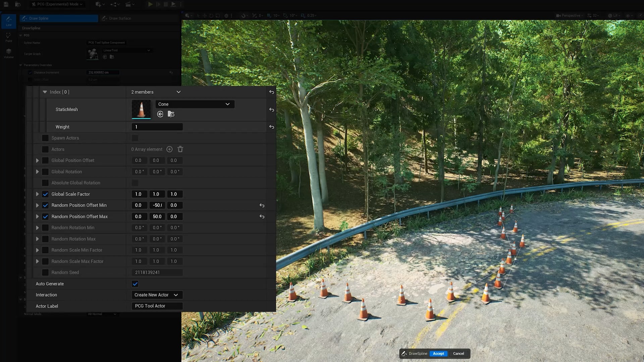Image resolution: width=644 pixels, height=362 pixels.
Task: Collapse the Index [0] entry
Action: click(45, 92)
